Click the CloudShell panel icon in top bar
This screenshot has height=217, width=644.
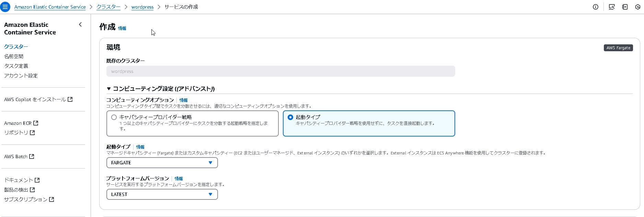click(x=625, y=7)
